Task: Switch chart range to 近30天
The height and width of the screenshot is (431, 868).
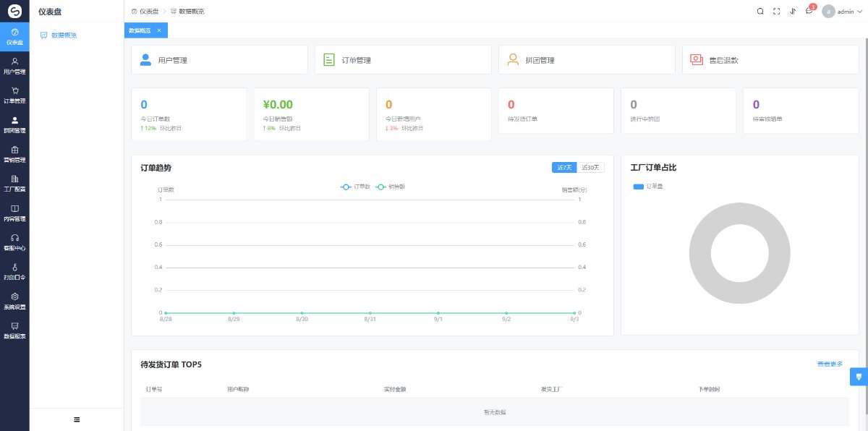Action: (591, 167)
